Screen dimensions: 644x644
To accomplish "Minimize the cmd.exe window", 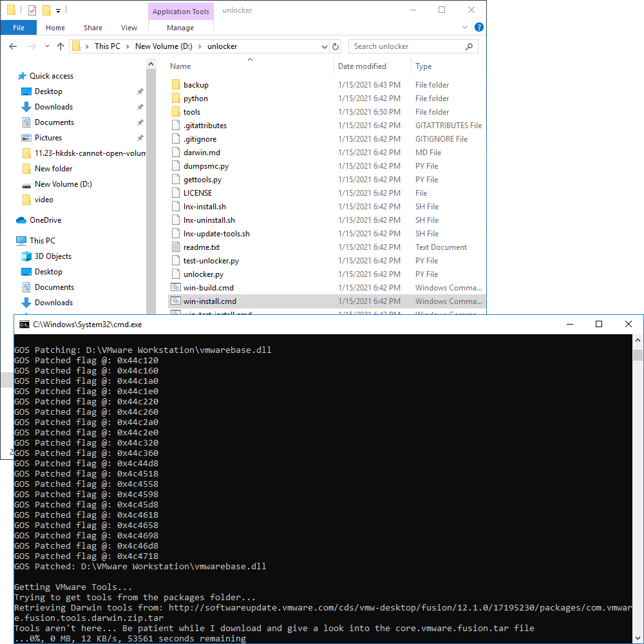I will [x=570, y=324].
